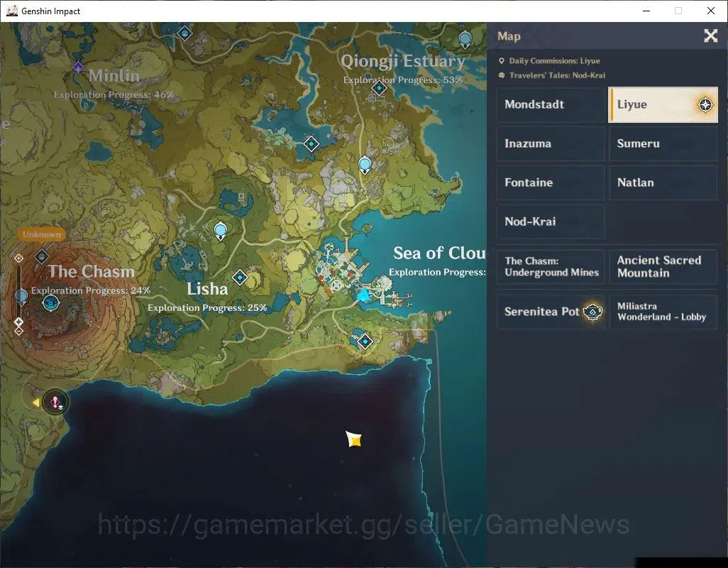
Task: Click the blue pin marker at the map's top-right corner
Action: 465,40
